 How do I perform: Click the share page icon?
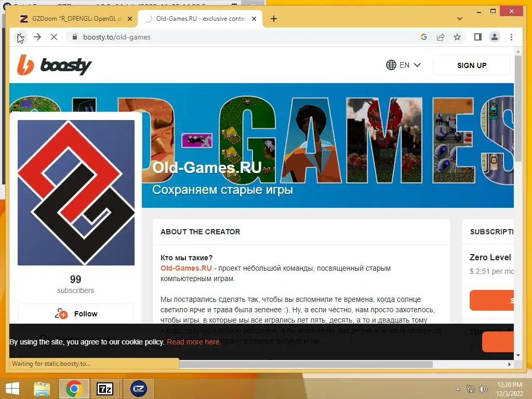click(441, 37)
